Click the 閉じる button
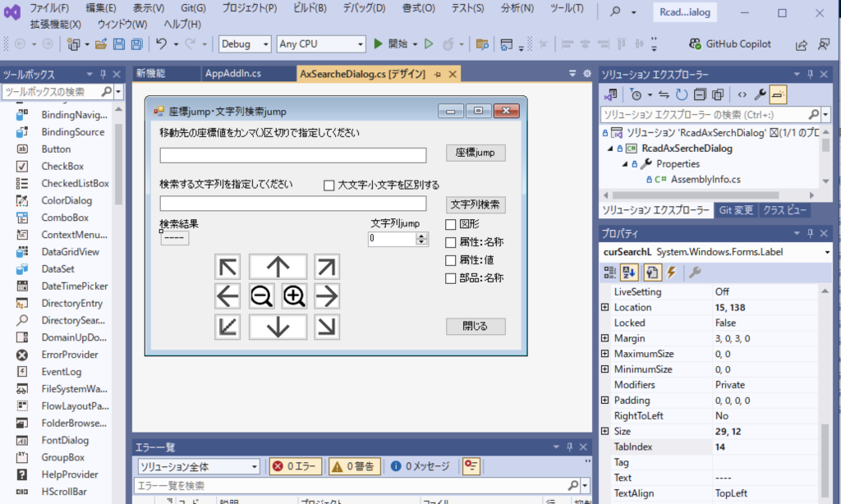 [476, 326]
